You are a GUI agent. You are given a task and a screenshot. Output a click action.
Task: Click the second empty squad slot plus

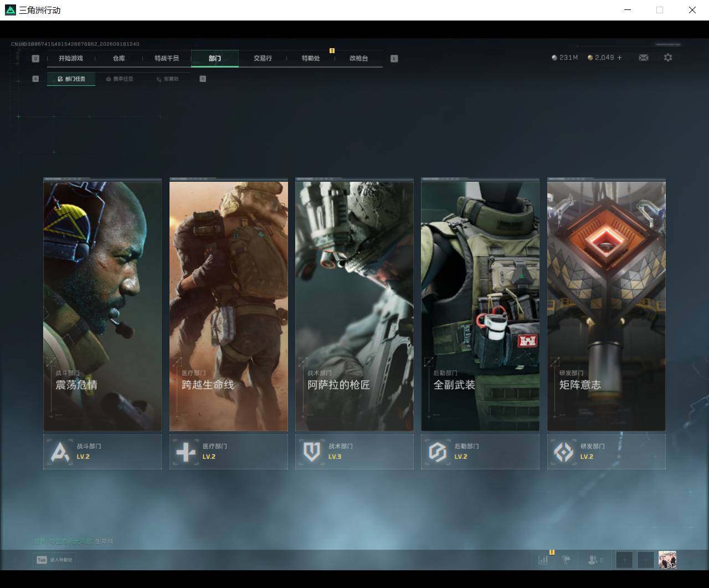646,560
